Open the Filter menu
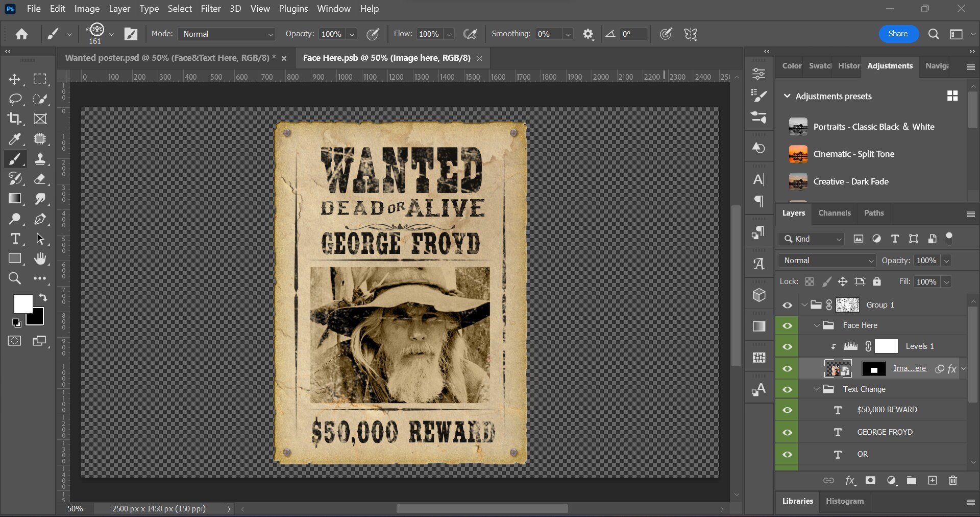980x517 pixels. click(210, 9)
